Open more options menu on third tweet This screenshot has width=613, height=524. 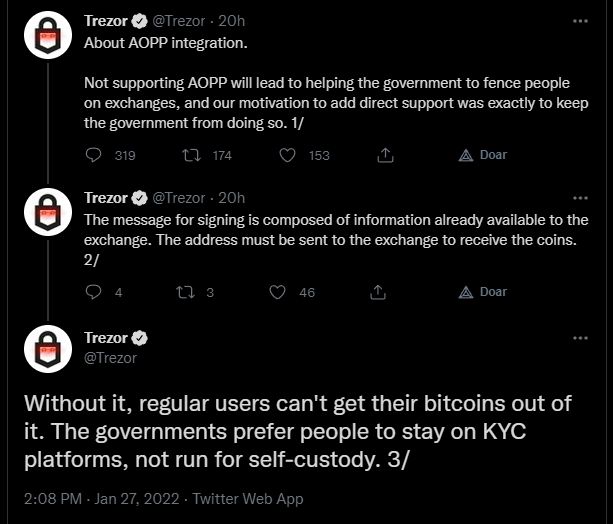580,338
